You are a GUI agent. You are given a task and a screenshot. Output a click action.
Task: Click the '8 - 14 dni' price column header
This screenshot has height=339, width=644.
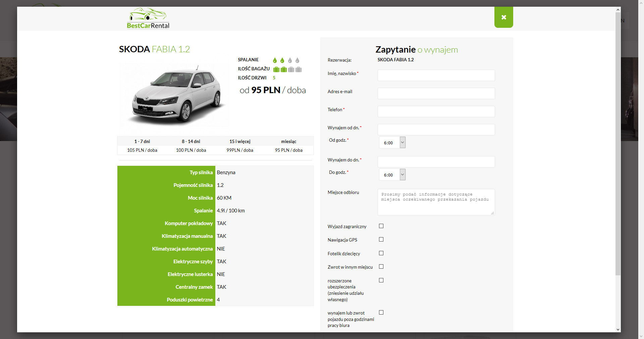click(191, 141)
